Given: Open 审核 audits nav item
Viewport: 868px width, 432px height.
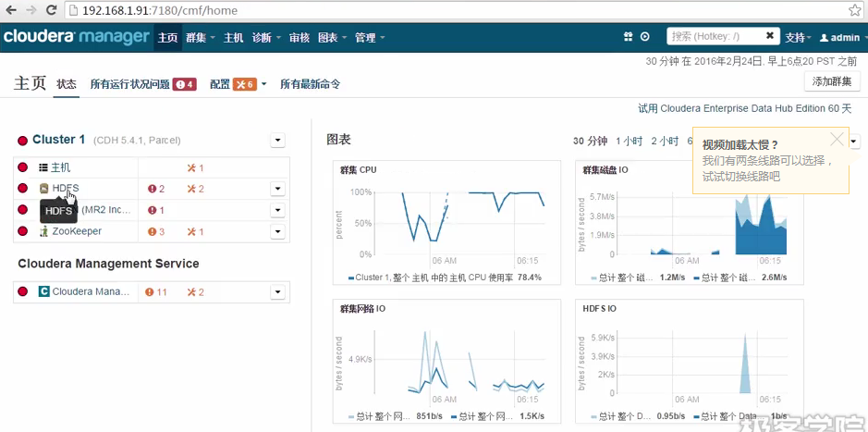Looking at the screenshot, I should pos(299,38).
